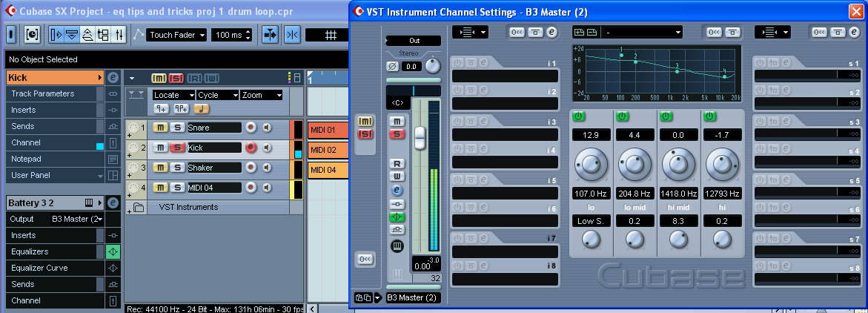Viewport: 868px width, 313px height.
Task: Click the global solo-all toolbar icon in track list
Action: [x=176, y=78]
